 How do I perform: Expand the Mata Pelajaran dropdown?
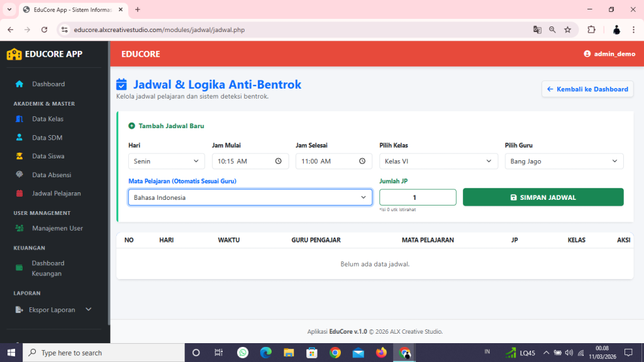[250, 197]
